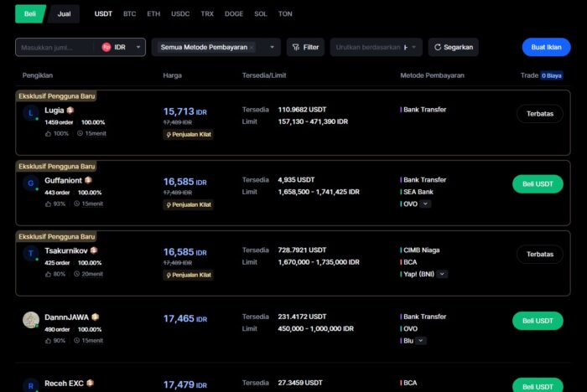
Task: Click 110.9682 USDT available amount
Action: pyautogui.click(x=302, y=110)
